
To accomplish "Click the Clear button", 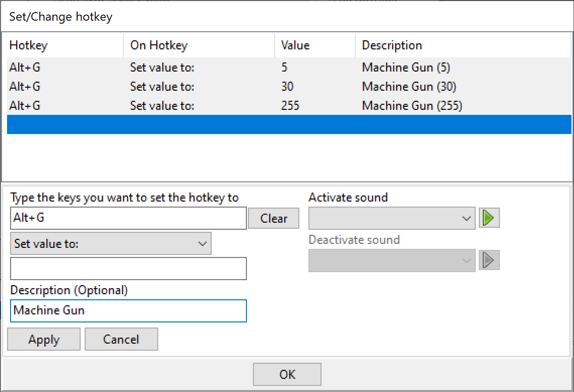I will 274,219.
